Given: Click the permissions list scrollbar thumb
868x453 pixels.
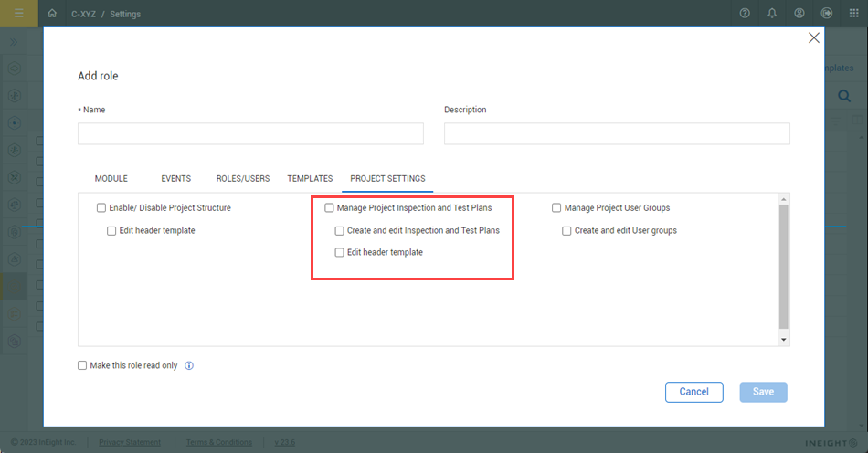Looking at the screenshot, I should 783,267.
